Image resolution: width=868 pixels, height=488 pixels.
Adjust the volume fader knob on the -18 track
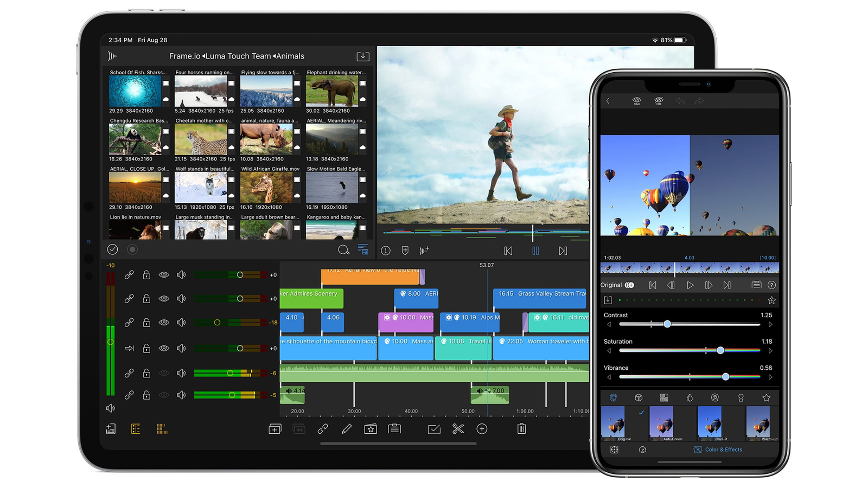(x=217, y=322)
